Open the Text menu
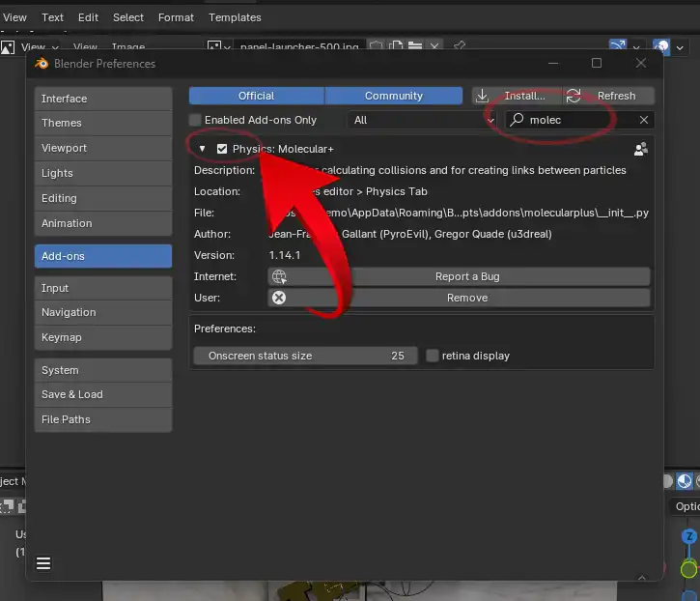Screen dimensions: 700x601 click(53, 17)
